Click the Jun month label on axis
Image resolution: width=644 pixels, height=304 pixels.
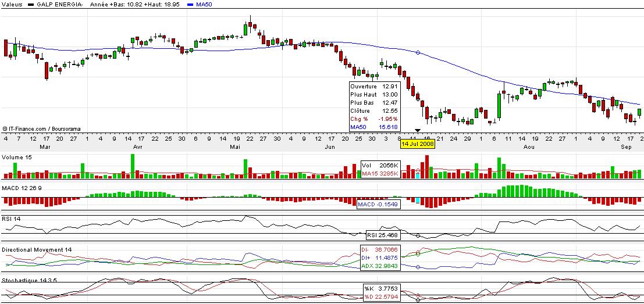(329, 146)
